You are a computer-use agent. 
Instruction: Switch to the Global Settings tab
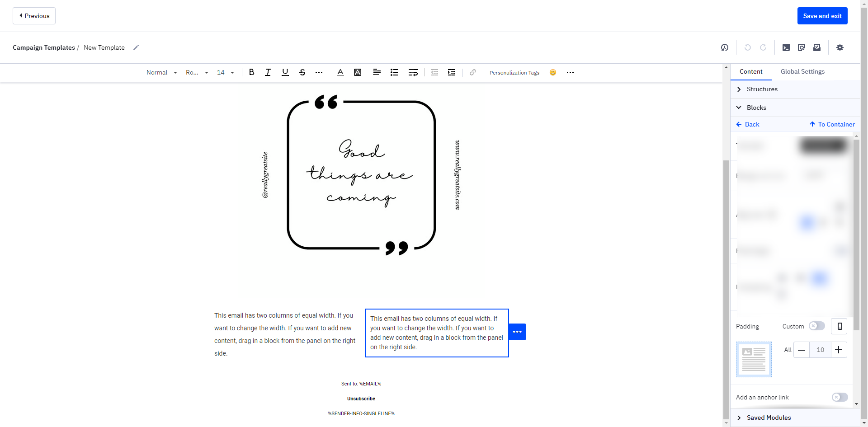pos(802,71)
